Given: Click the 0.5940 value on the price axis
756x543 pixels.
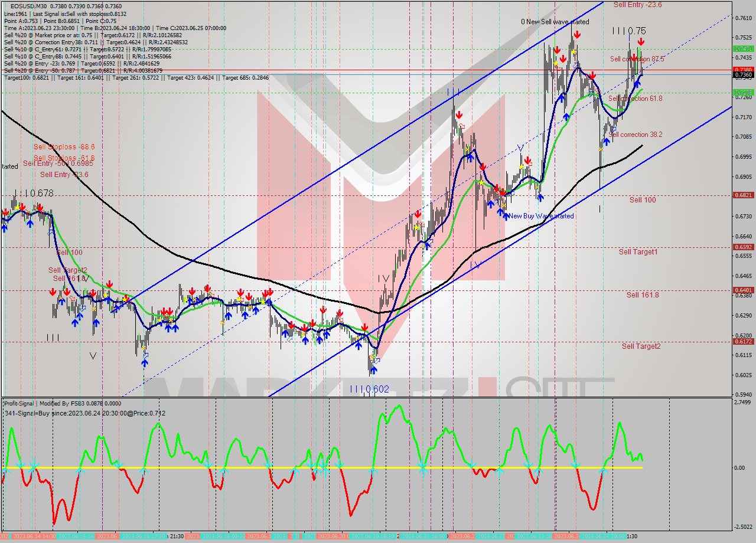Looking at the screenshot, I should (x=742, y=394).
